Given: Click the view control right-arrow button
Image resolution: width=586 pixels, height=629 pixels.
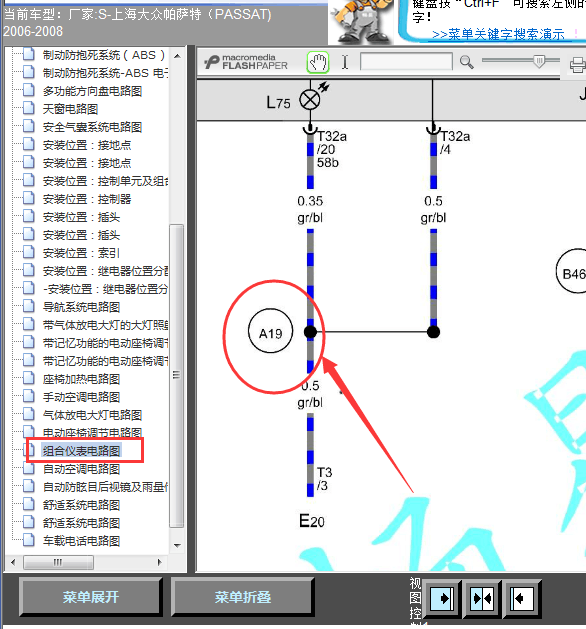Looking at the screenshot, I should tap(442, 599).
